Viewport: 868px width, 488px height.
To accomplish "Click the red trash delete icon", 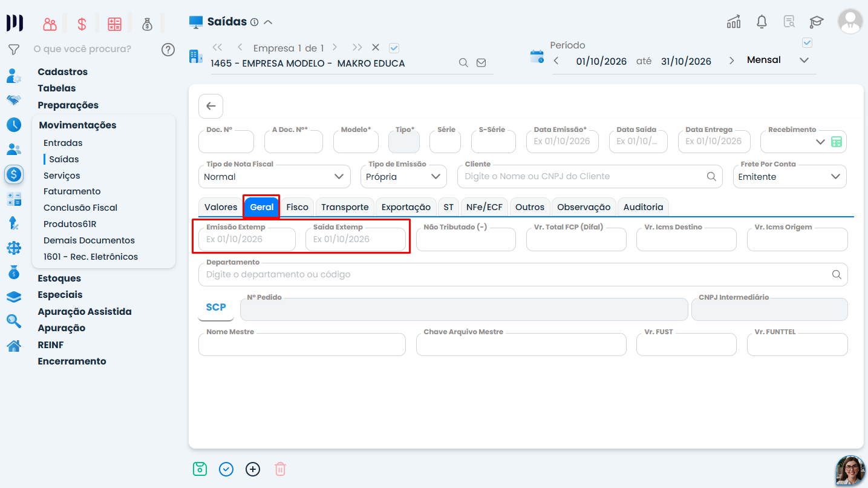I will [280, 469].
